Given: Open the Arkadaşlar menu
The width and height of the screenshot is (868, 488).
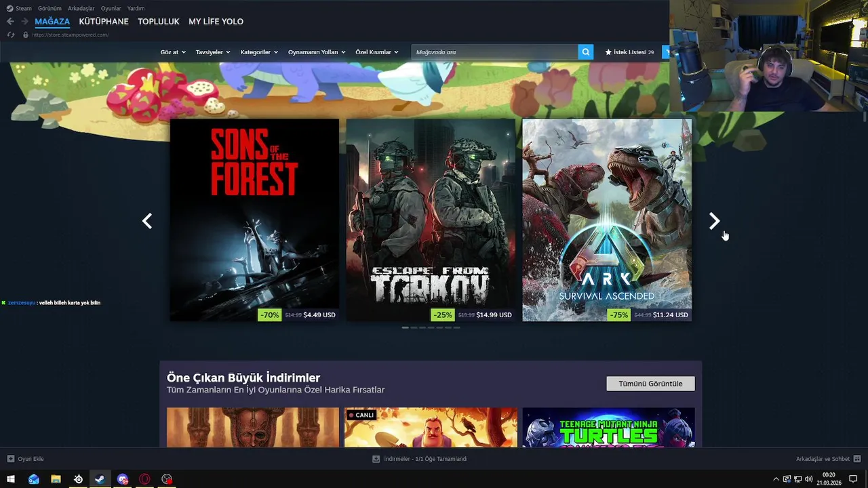Looking at the screenshot, I should [x=81, y=8].
